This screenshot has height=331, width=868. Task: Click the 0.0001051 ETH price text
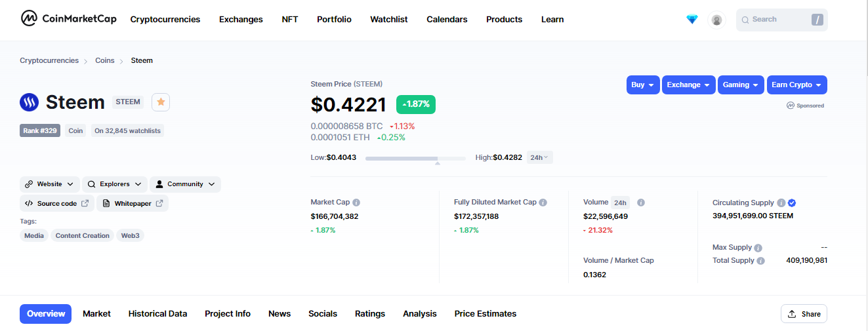click(340, 137)
